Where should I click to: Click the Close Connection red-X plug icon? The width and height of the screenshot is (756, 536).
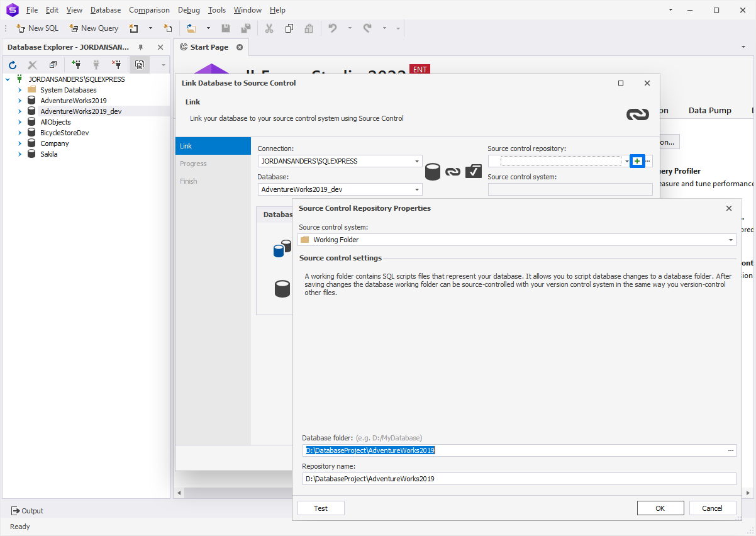[x=116, y=64]
